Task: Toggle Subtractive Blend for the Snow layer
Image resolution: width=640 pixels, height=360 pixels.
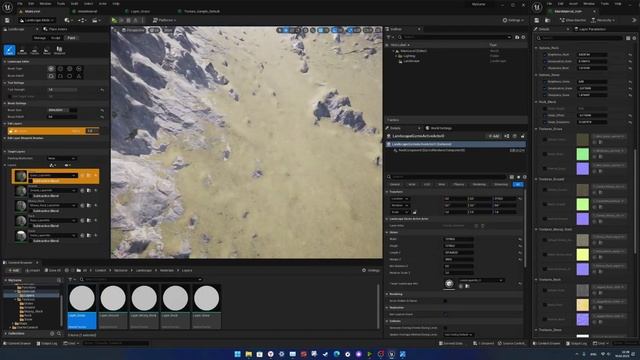Action: tap(30, 241)
